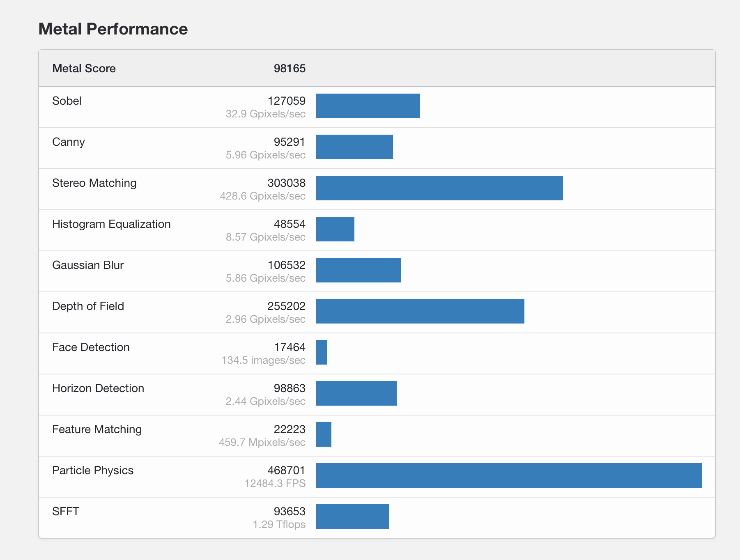This screenshot has width=740, height=560.
Task: Select the Metal Score header label
Action: (84, 68)
